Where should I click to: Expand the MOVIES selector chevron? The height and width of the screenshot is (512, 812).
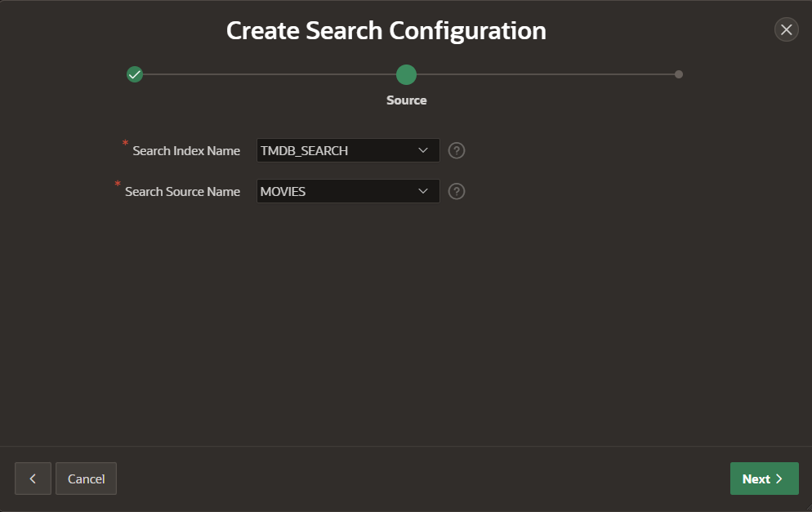click(x=424, y=191)
